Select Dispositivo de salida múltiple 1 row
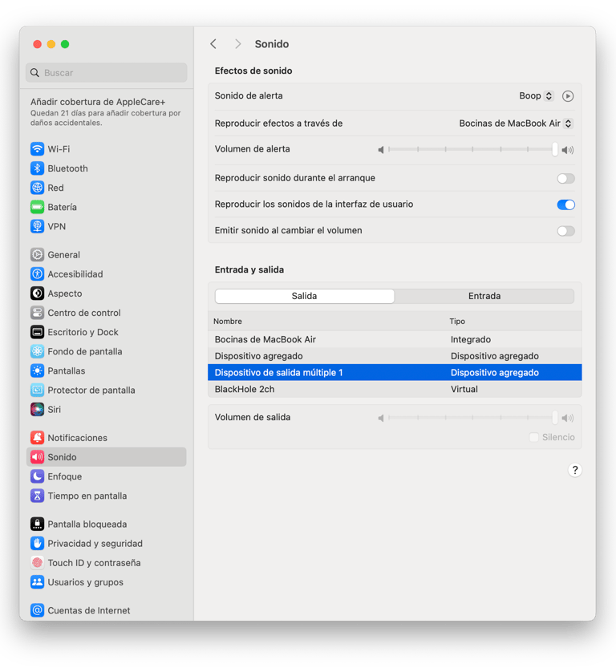 pos(395,372)
